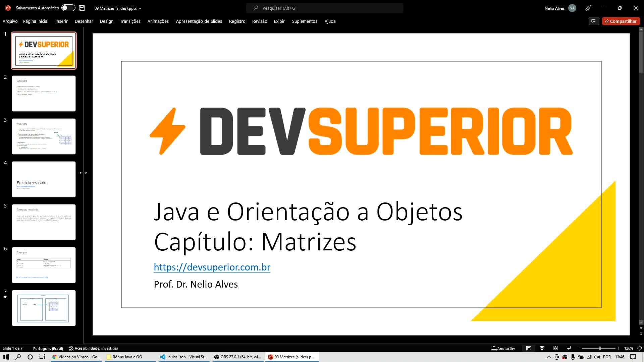644x362 pixels.
Task: Click the Save disk icon
Action: tap(82, 8)
